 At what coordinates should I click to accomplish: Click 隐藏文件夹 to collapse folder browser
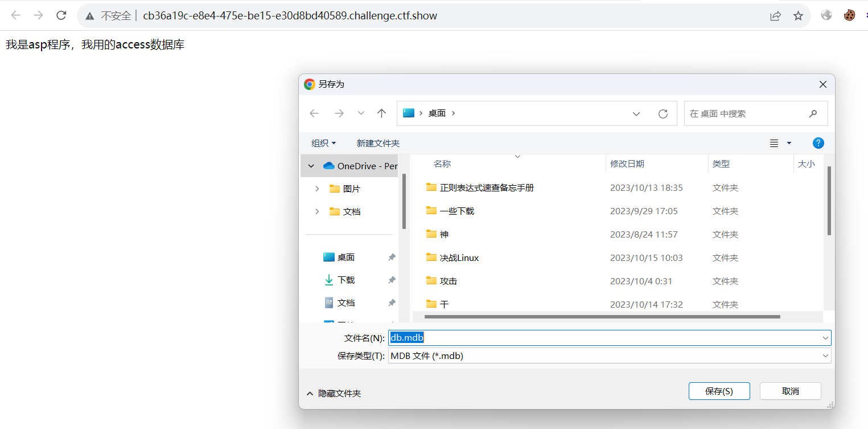point(334,393)
